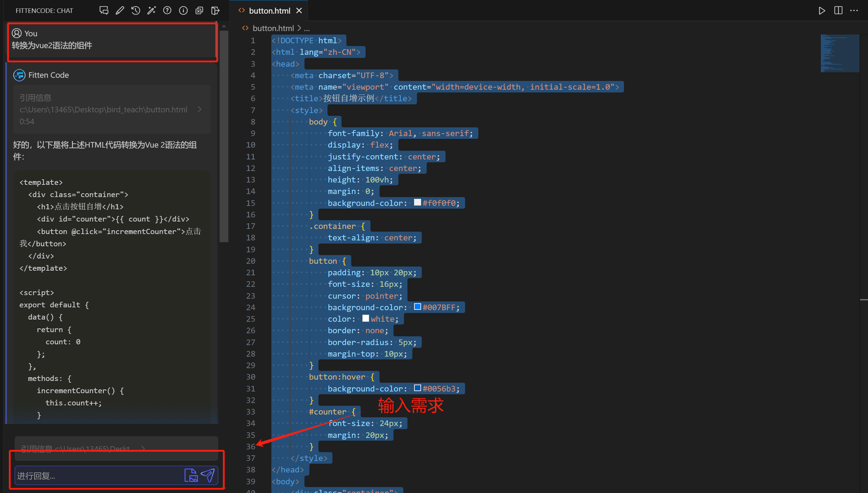The image size is (868, 493).
Task: Click button.html in the breadcrumb
Action: pyautogui.click(x=273, y=28)
